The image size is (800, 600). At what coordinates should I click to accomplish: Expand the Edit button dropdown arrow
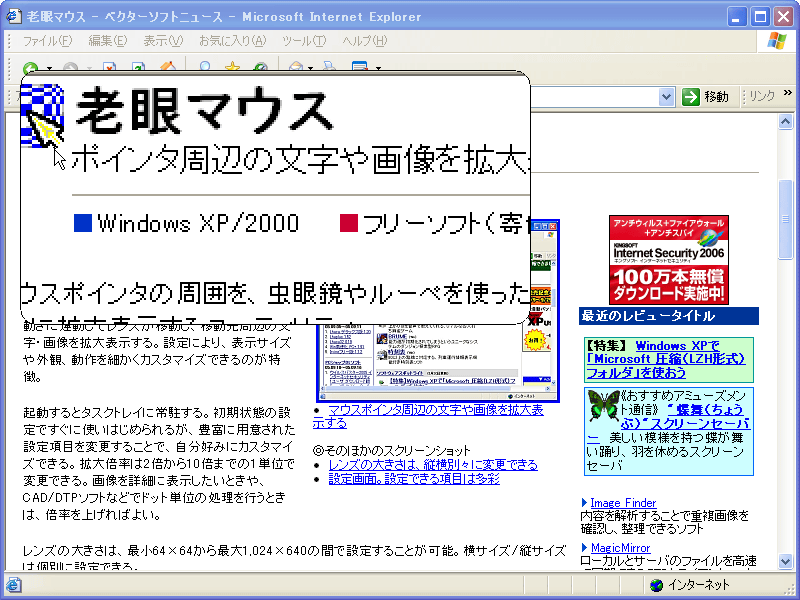pos(378,68)
